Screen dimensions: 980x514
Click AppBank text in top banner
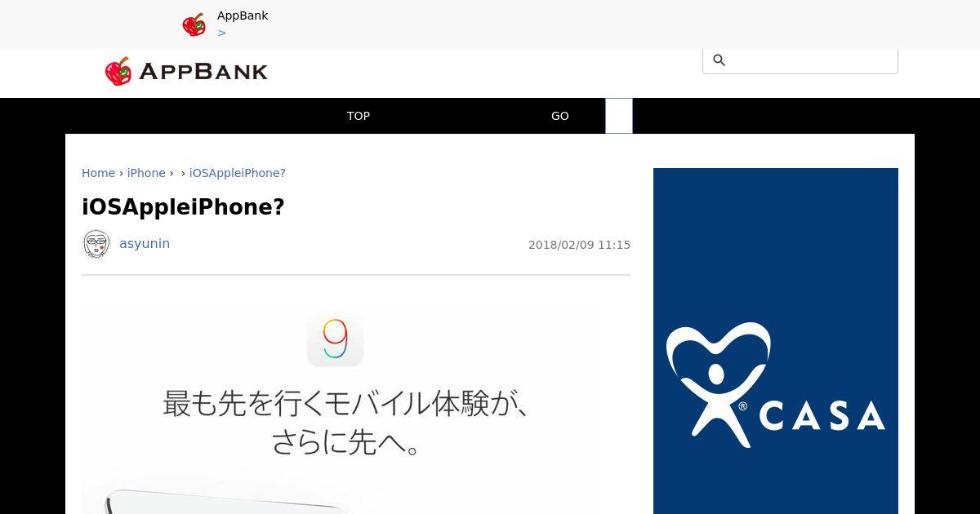point(243,16)
